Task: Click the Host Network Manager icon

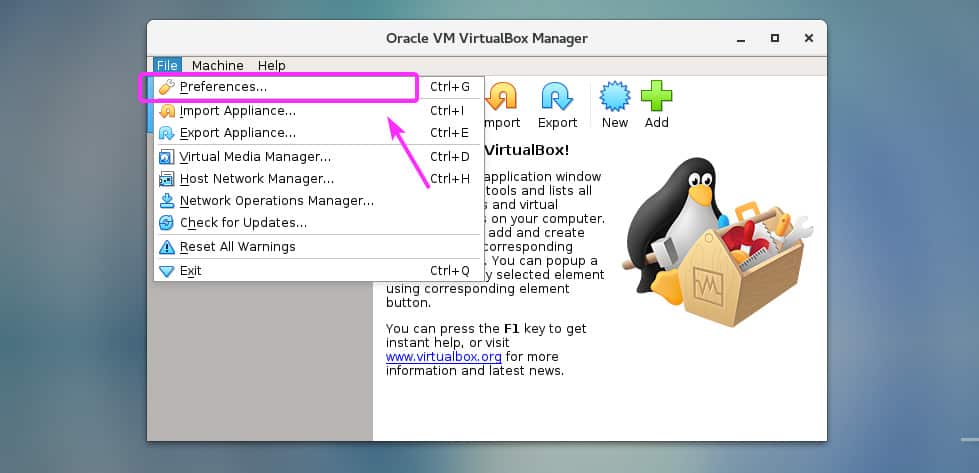Action: pos(167,179)
